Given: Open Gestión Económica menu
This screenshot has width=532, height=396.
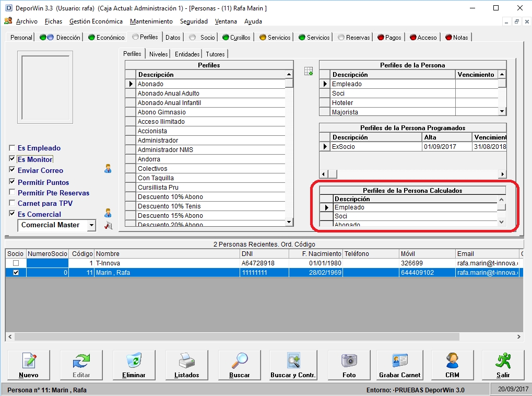Looking at the screenshot, I should (x=96, y=21).
